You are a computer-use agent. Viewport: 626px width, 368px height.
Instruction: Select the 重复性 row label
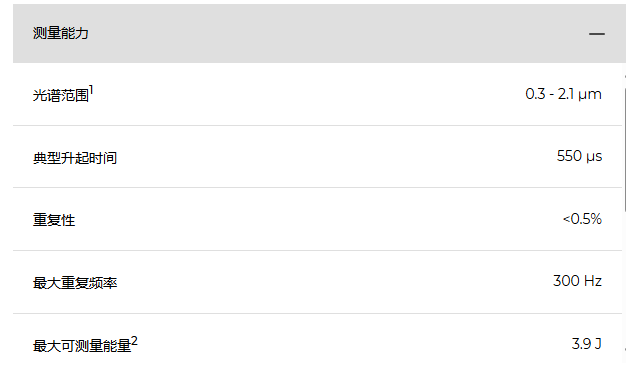[54, 220]
